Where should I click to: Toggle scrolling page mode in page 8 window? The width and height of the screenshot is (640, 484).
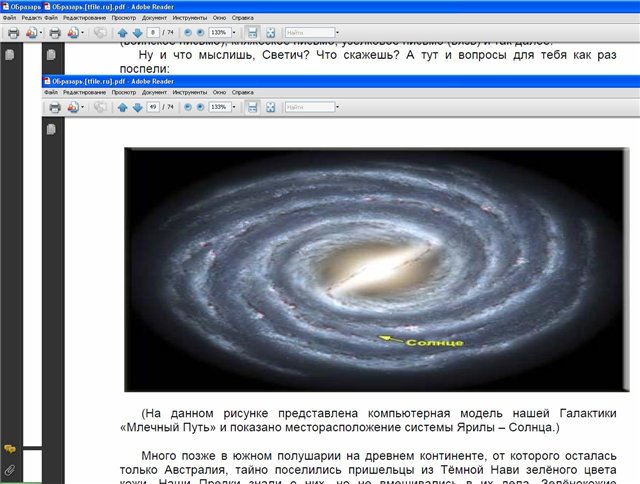[253, 33]
